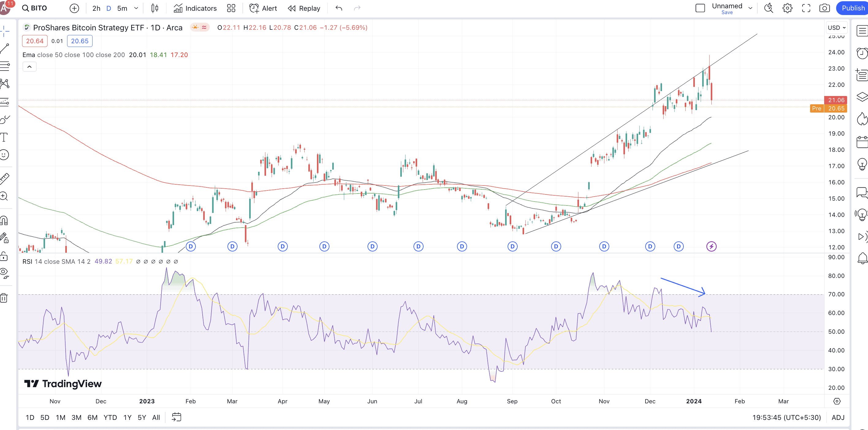Image resolution: width=868 pixels, height=430 pixels.
Task: Click the sell price 20.64 button
Action: (35, 41)
